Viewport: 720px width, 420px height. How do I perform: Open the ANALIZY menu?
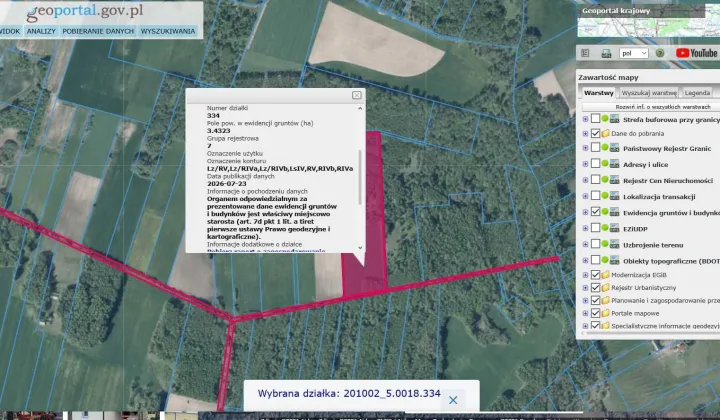point(41,31)
